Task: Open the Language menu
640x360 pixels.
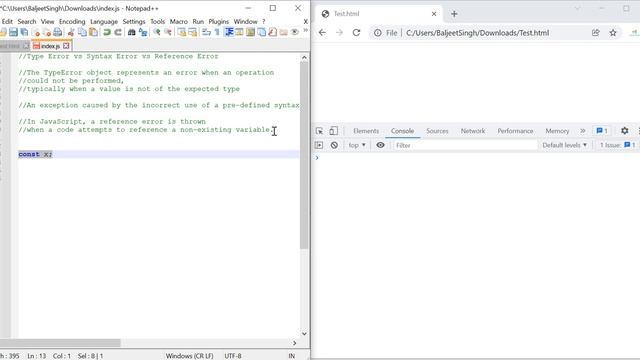Action: (104, 22)
